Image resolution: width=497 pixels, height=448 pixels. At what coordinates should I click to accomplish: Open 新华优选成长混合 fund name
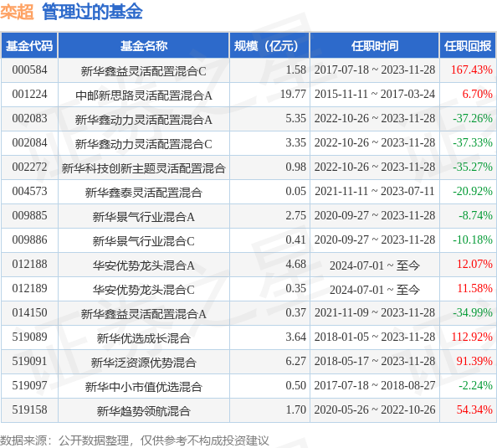[x=144, y=338]
